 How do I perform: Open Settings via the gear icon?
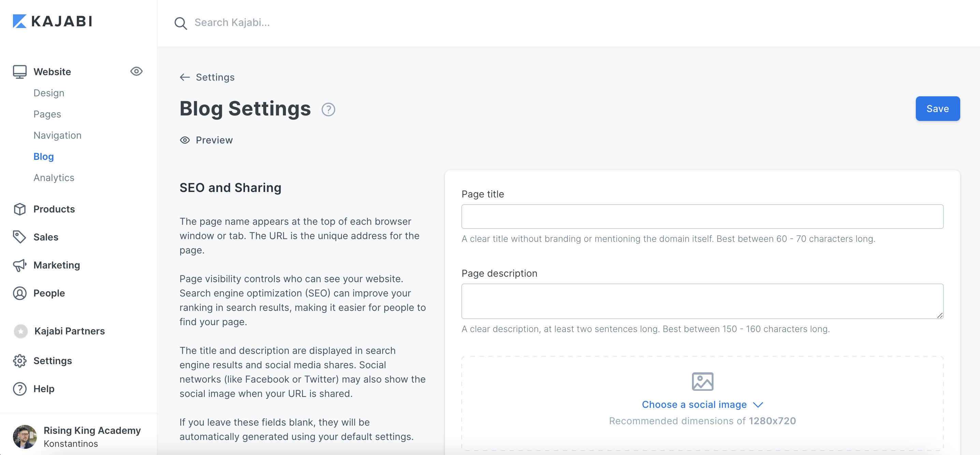coord(20,361)
